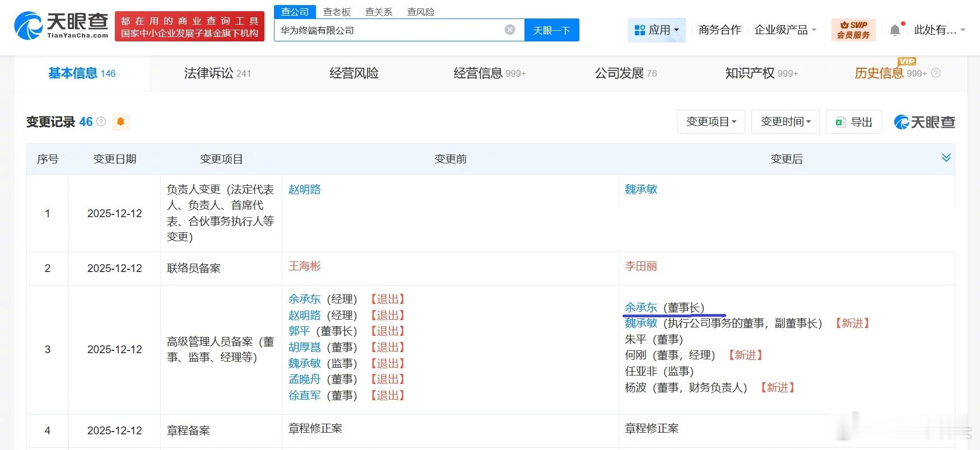Image resolution: width=980 pixels, height=450 pixels.
Task: Show the help icon beside 历史信息
Action: pyautogui.click(x=936, y=73)
